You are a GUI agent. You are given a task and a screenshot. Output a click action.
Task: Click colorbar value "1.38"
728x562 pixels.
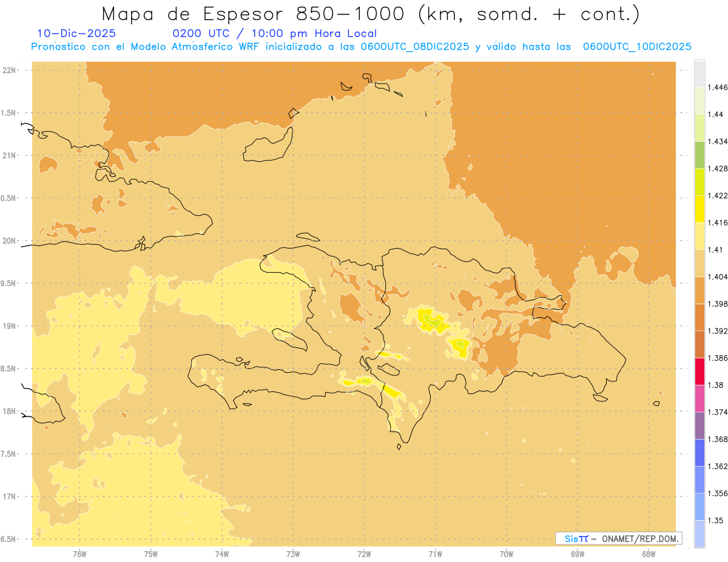point(715,385)
